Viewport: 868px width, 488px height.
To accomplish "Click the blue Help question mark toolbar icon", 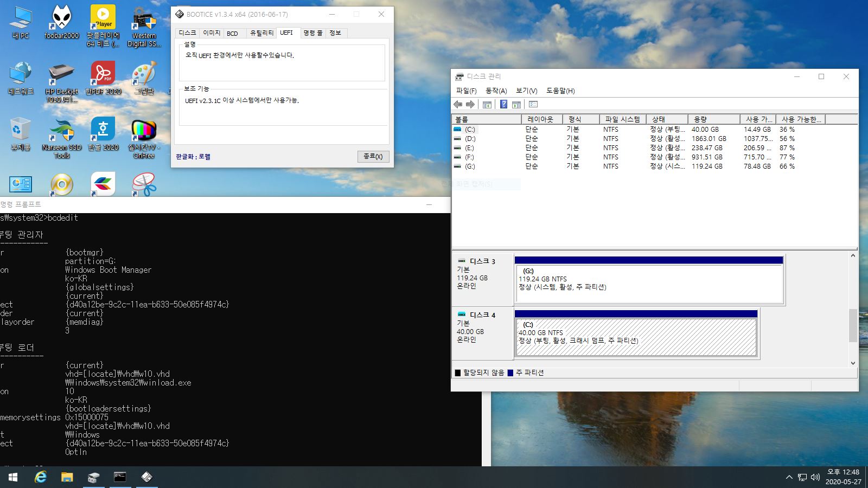I will click(503, 104).
